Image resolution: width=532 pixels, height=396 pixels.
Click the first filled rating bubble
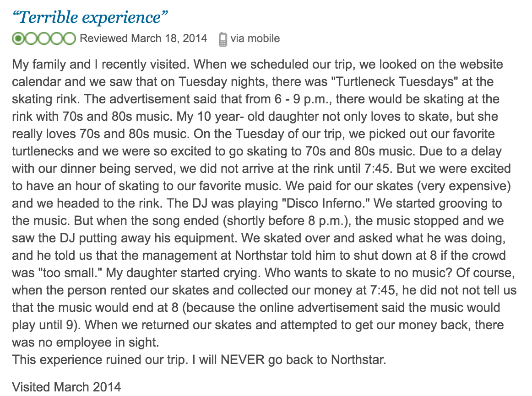click(x=18, y=38)
